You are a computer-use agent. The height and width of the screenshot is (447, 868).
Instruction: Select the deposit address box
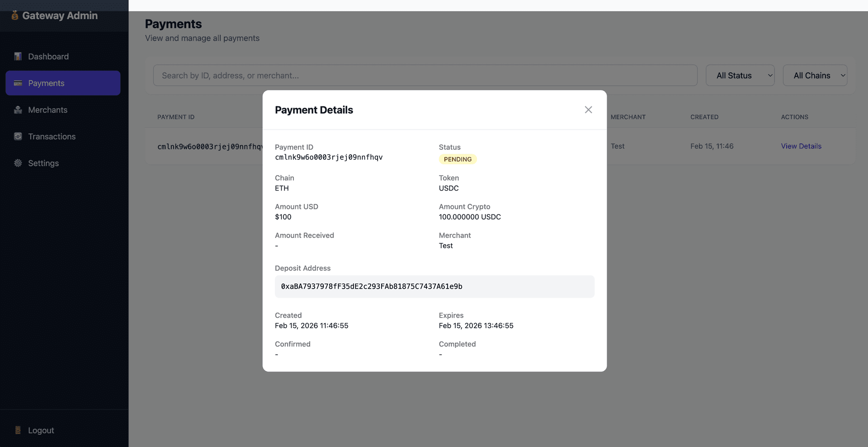(434, 286)
